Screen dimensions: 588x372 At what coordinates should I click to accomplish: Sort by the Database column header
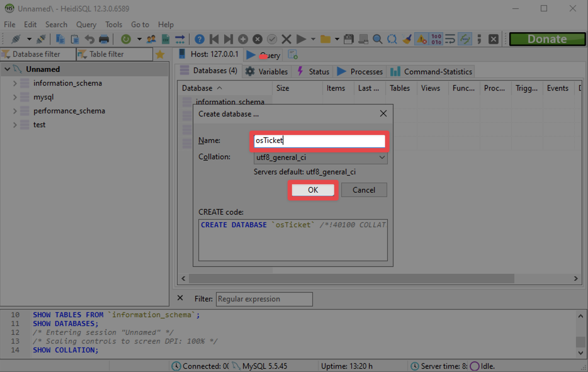pyautogui.click(x=225, y=88)
